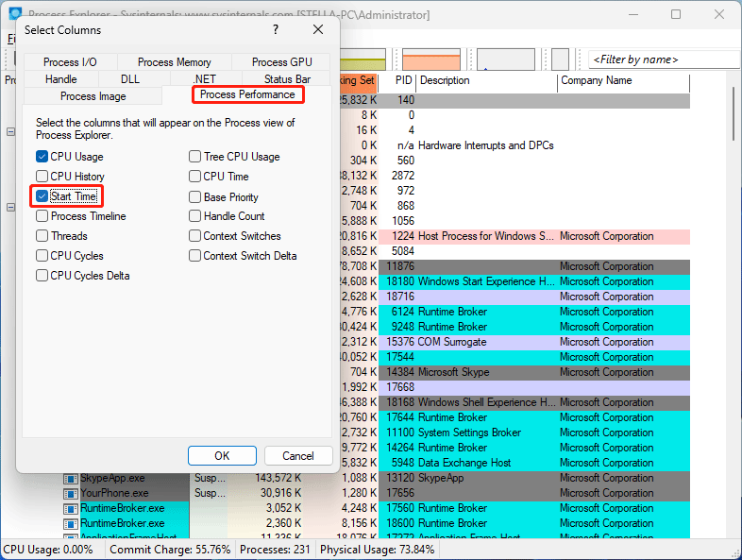This screenshot has width=742, height=560.
Task: Click the RuntimeBroker.exe icon with 2,360 K
Action: pyautogui.click(x=71, y=524)
